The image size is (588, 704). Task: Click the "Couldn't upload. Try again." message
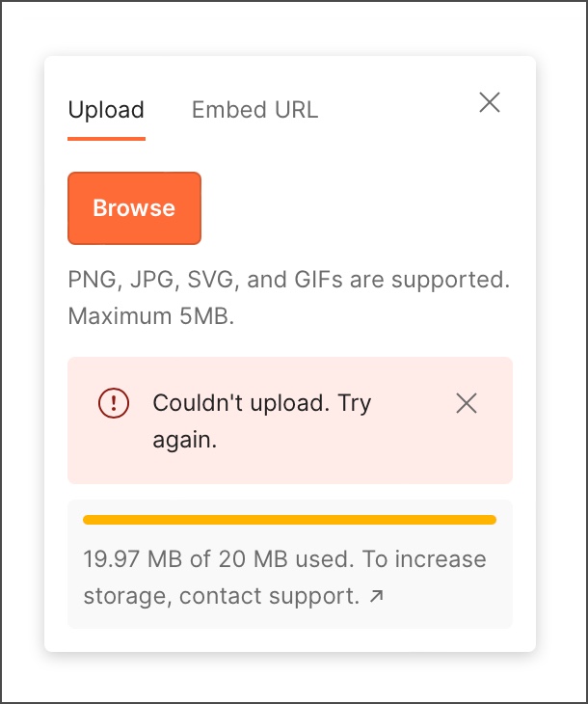tap(261, 420)
